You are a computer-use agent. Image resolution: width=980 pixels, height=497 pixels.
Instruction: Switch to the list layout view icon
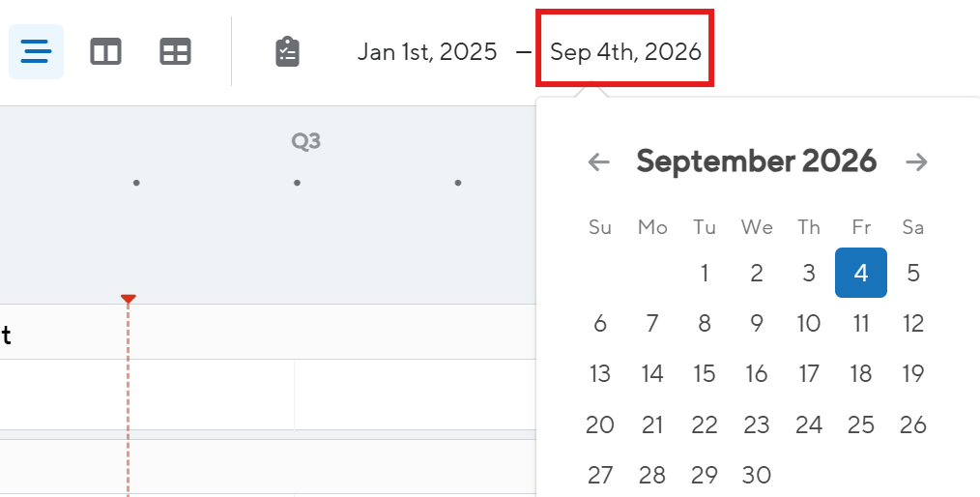coord(36,51)
